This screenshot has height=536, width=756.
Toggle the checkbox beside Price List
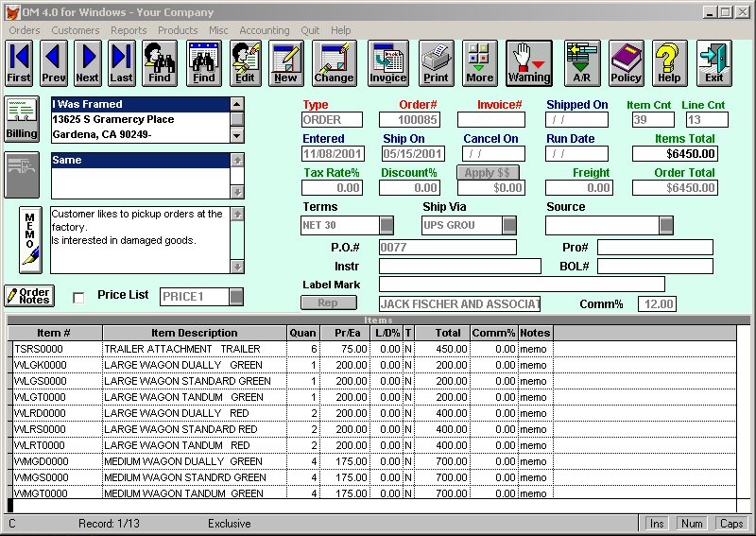coord(78,298)
